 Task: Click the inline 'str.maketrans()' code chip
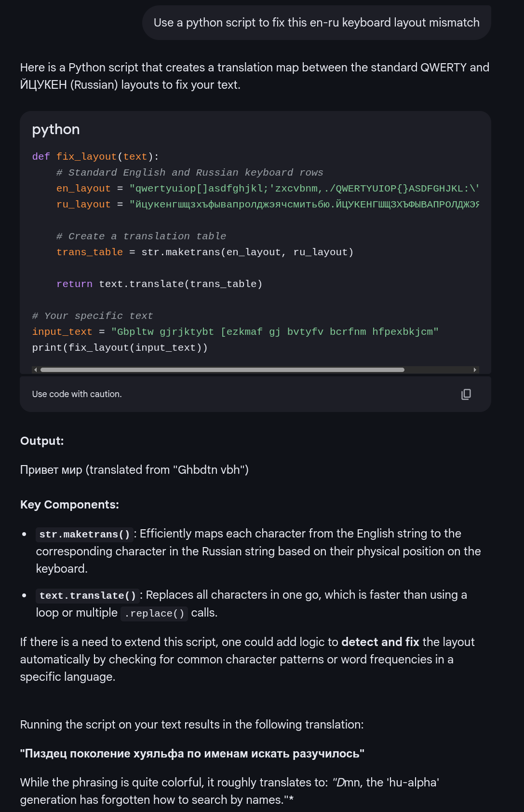pyautogui.click(x=84, y=534)
